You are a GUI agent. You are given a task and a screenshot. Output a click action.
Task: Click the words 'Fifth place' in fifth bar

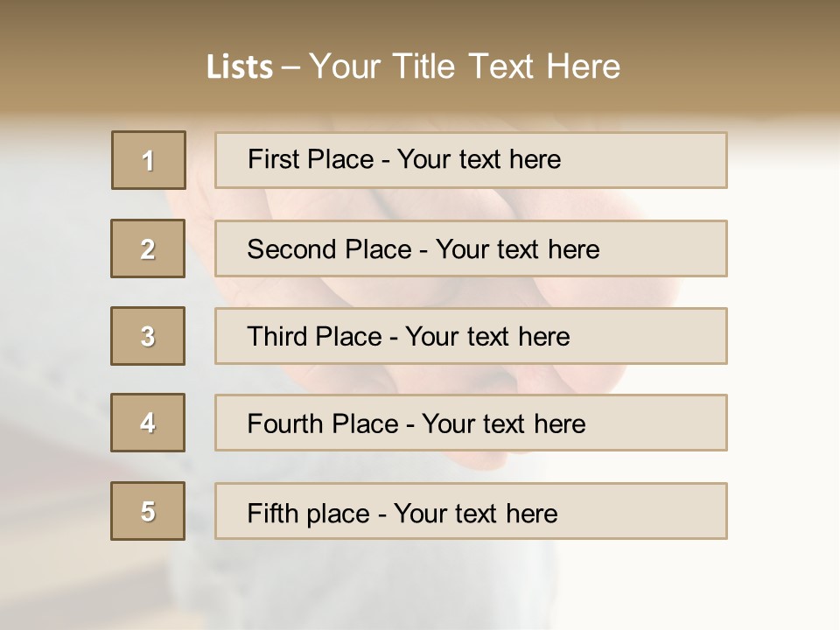tap(309, 513)
